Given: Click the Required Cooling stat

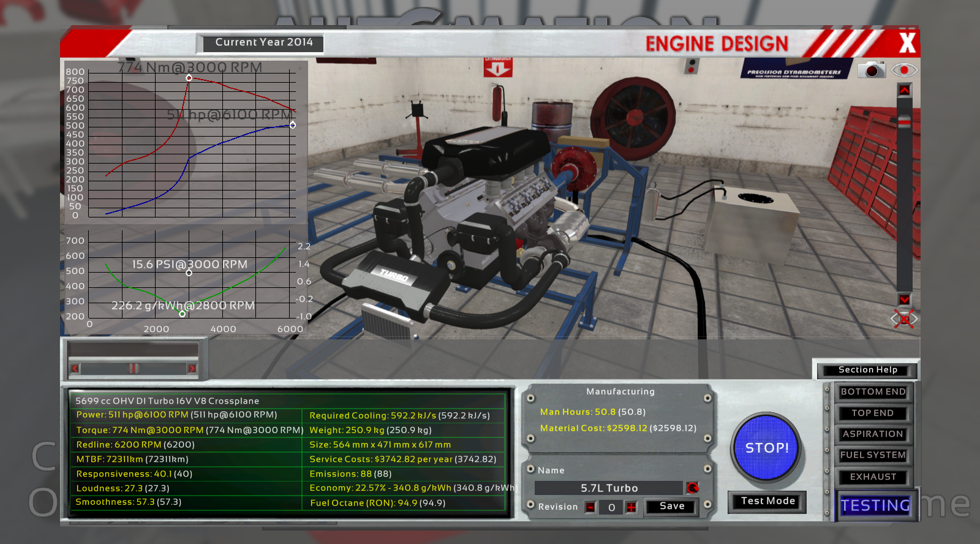Looking at the screenshot, I should click(399, 415).
